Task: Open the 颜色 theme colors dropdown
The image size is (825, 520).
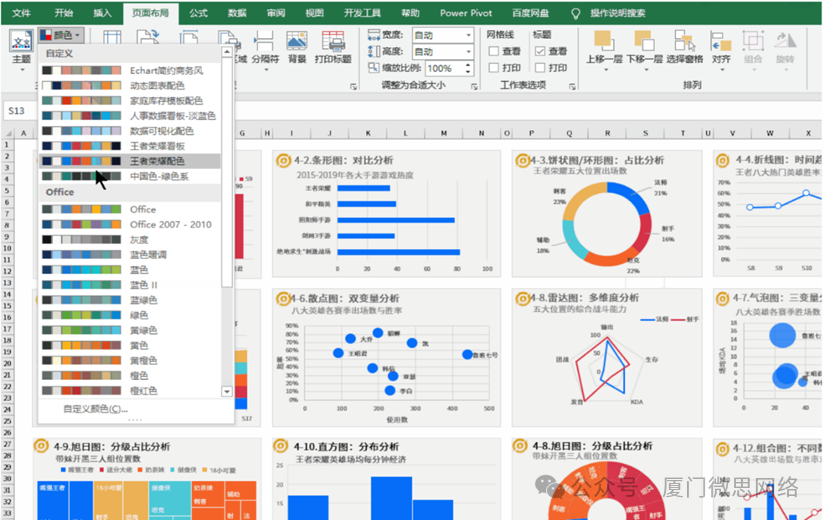Action: tap(61, 35)
